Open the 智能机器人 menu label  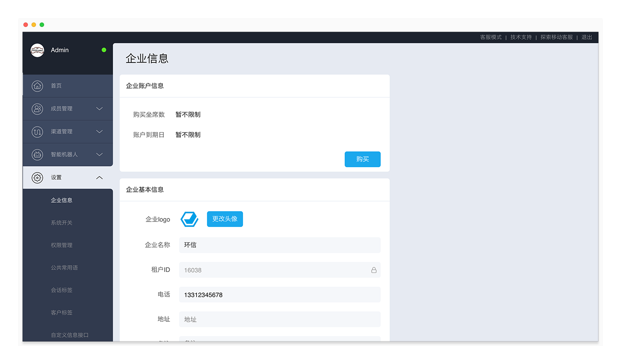point(64,155)
